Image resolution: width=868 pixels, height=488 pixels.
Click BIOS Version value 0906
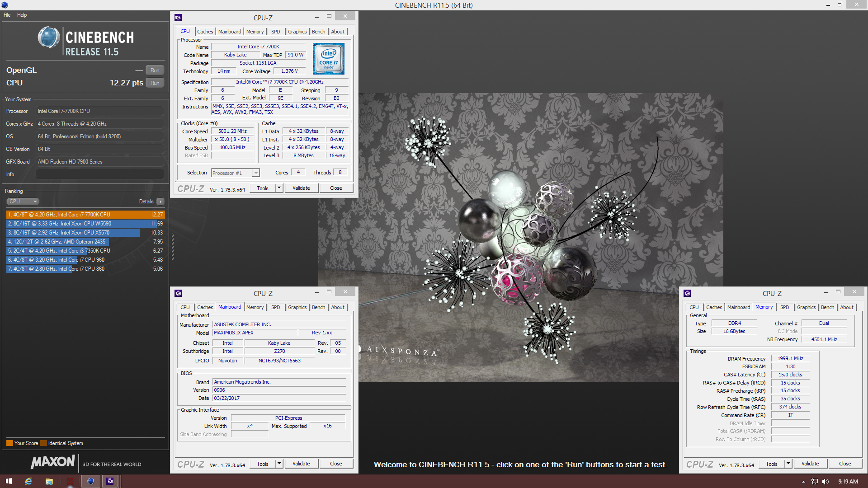coord(279,390)
